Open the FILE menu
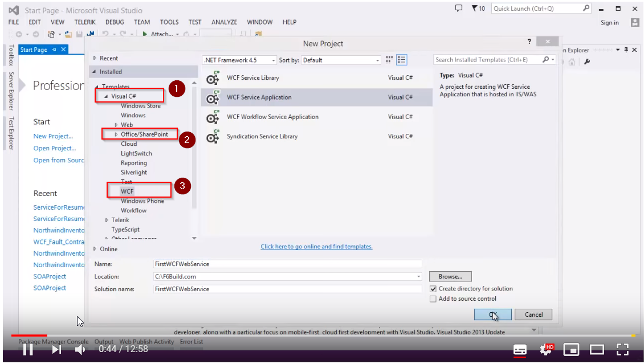Image resolution: width=644 pixels, height=364 pixels. pos(14,22)
